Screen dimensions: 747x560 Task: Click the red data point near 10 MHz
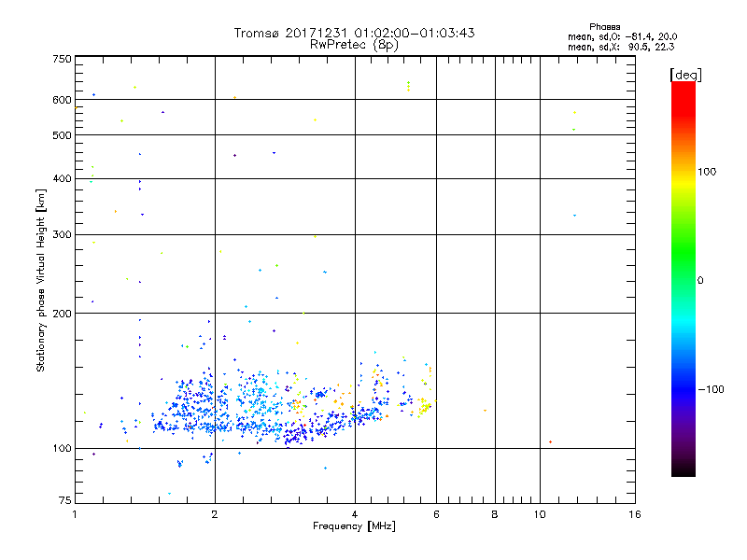(x=550, y=442)
